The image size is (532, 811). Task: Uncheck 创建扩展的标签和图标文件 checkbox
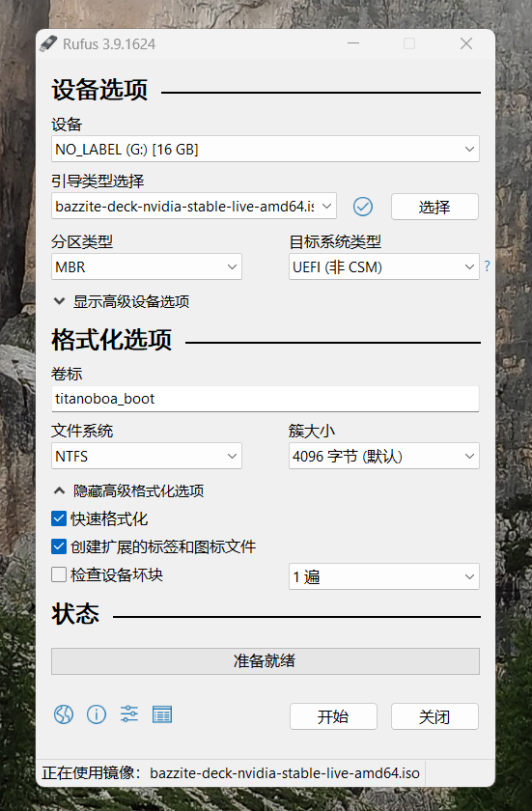coord(59,546)
